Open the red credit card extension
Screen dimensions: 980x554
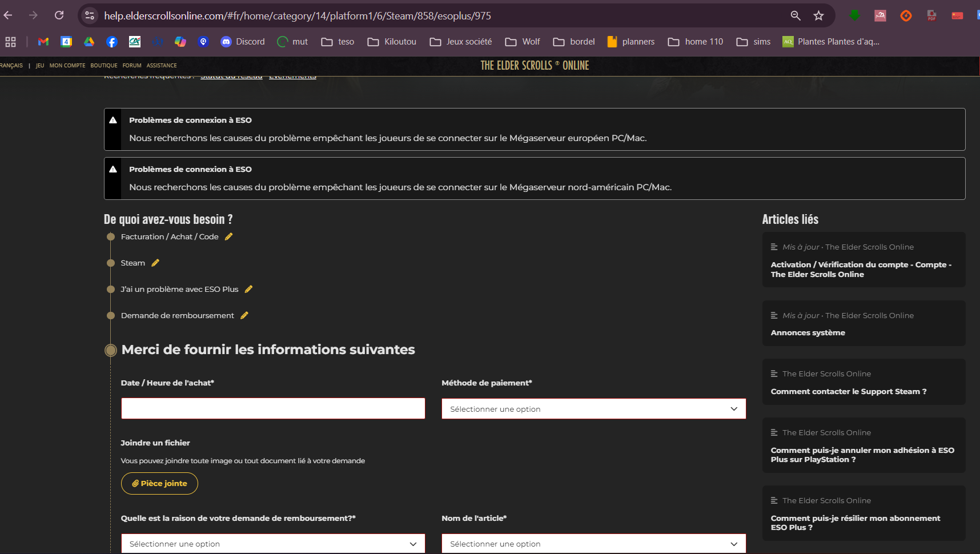[x=957, y=15]
